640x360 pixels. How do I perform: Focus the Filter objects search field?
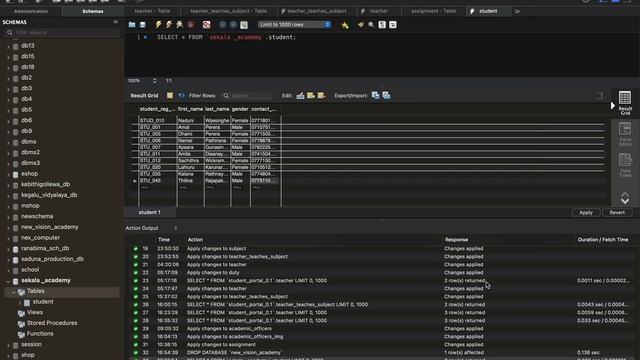[x=64, y=32]
